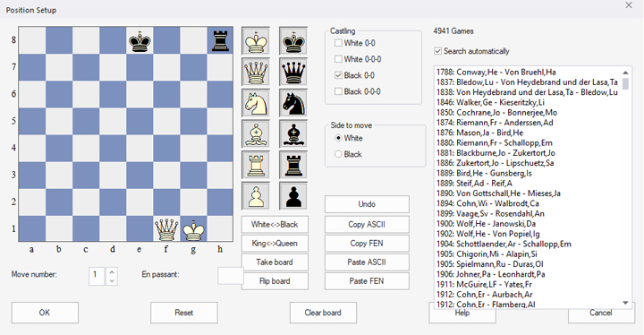Click games list scrollbar down arrow
This screenshot has height=335, width=644.
pyautogui.click(x=625, y=303)
